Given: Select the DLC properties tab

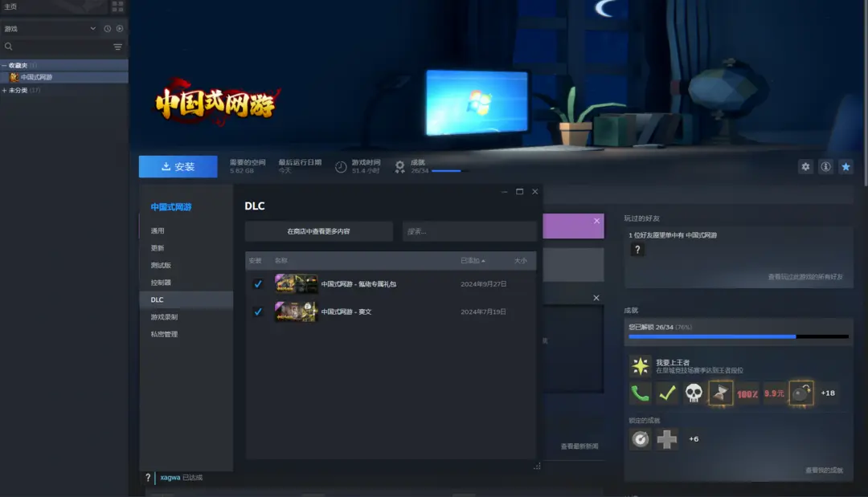Looking at the screenshot, I should (186, 299).
